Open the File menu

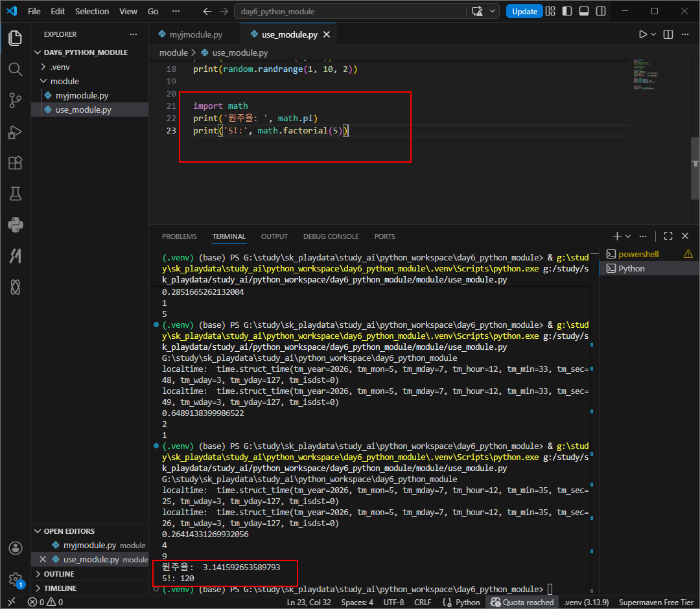[x=34, y=11]
